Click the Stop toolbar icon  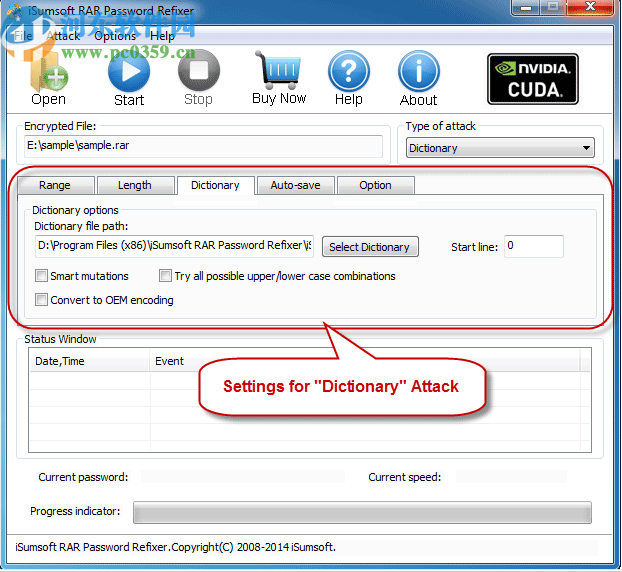click(198, 79)
